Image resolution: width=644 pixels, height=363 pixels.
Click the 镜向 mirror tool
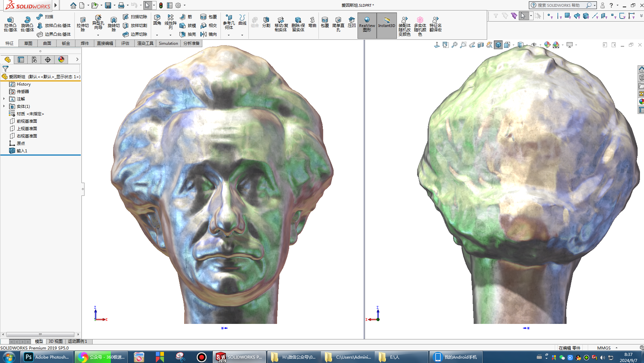[208, 34]
